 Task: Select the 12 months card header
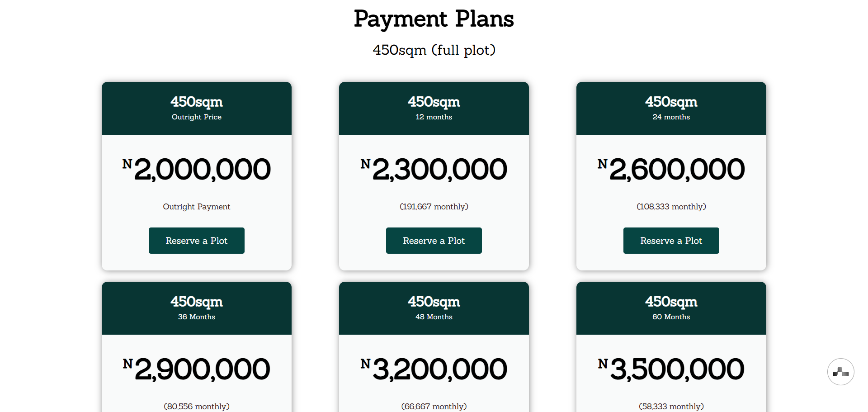click(434, 108)
